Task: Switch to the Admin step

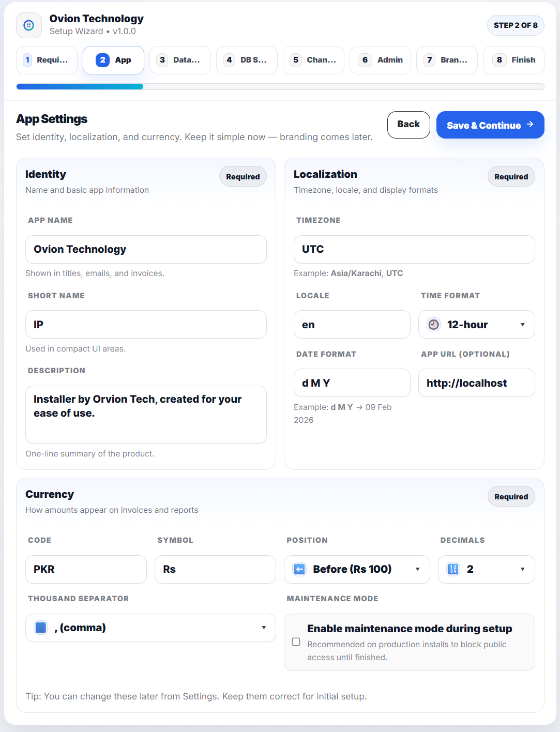Action: pyautogui.click(x=380, y=60)
